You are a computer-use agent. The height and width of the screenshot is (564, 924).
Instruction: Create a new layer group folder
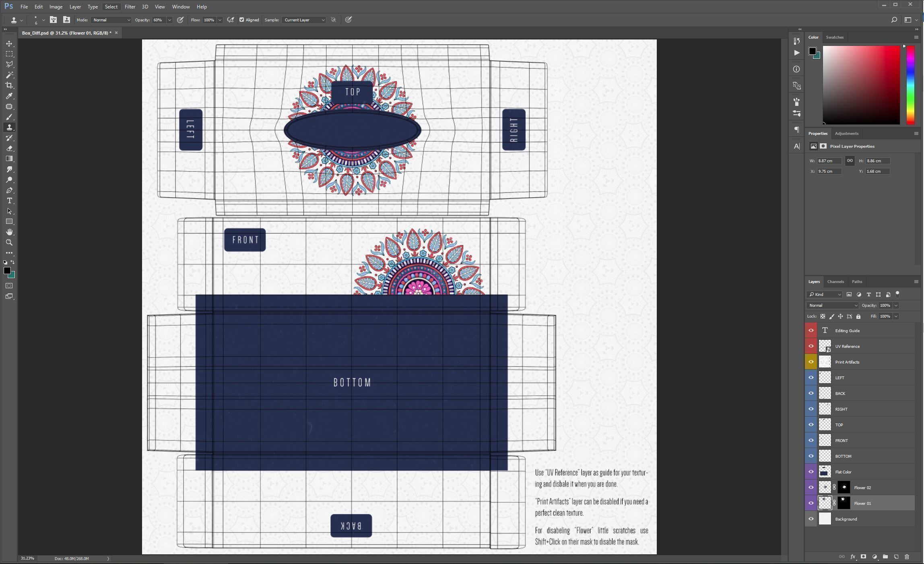coord(885,557)
